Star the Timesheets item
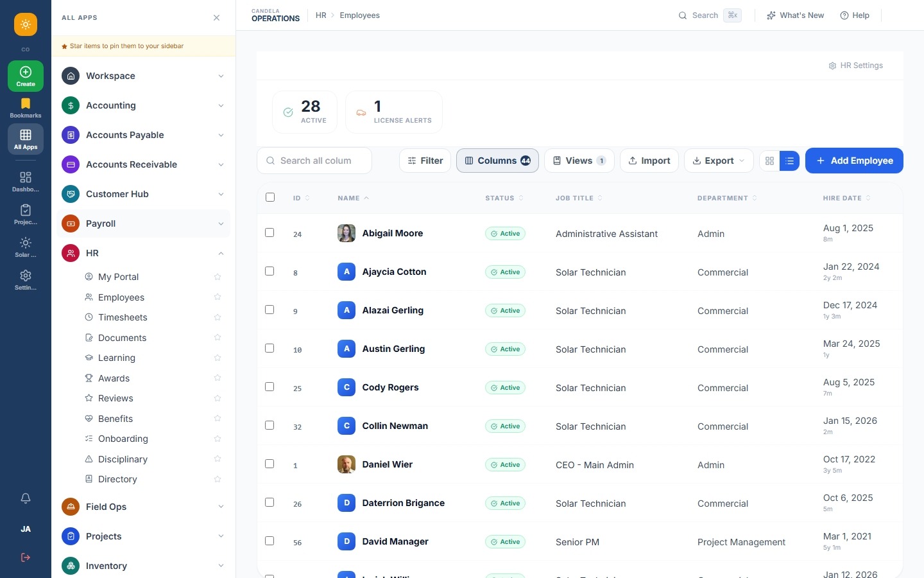 tap(218, 317)
